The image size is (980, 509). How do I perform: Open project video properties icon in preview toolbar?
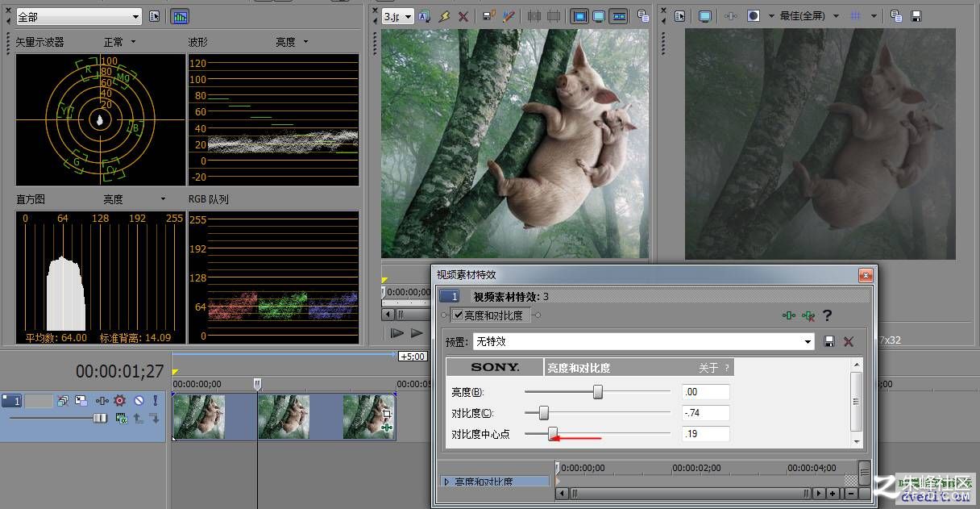pos(680,16)
